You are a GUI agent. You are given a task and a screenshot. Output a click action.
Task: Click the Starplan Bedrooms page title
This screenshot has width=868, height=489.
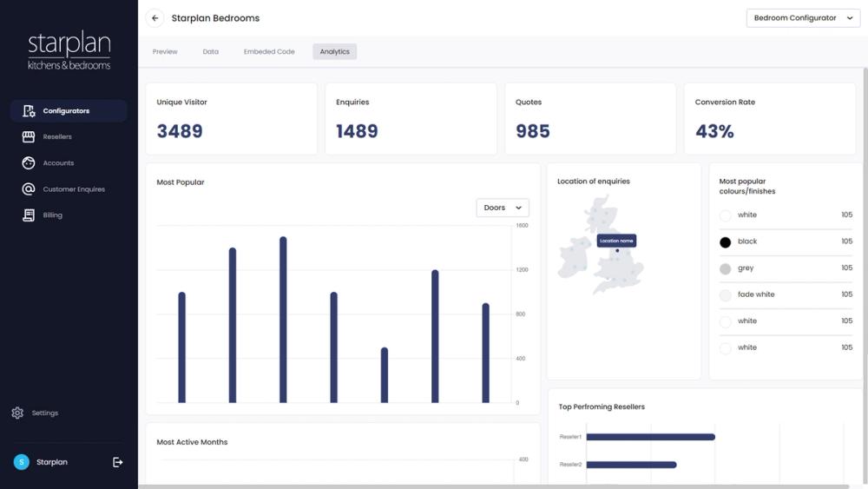[215, 18]
